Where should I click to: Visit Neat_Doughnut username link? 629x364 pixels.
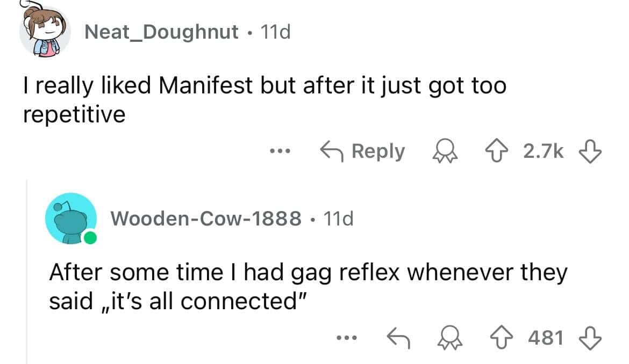161,32
